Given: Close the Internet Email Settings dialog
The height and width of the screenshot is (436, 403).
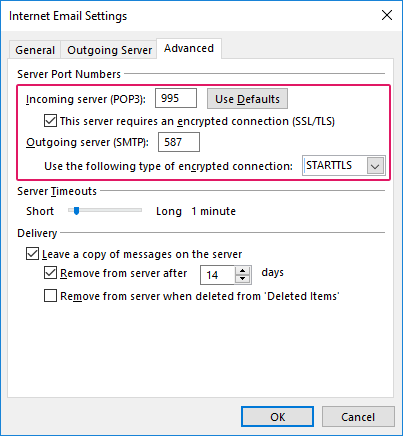Looking at the screenshot, I should [x=387, y=15].
